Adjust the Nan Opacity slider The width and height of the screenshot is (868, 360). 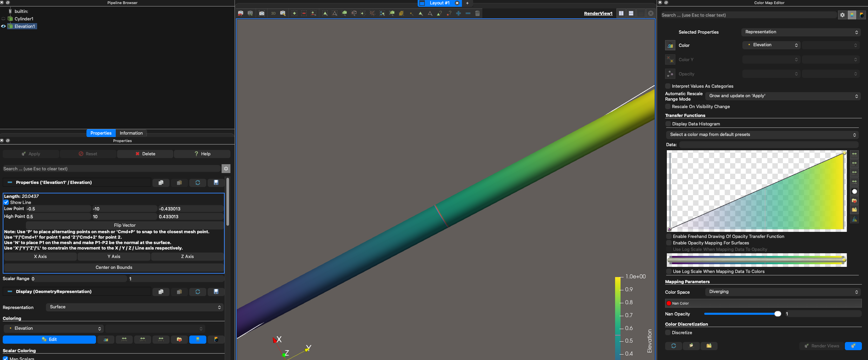778,314
